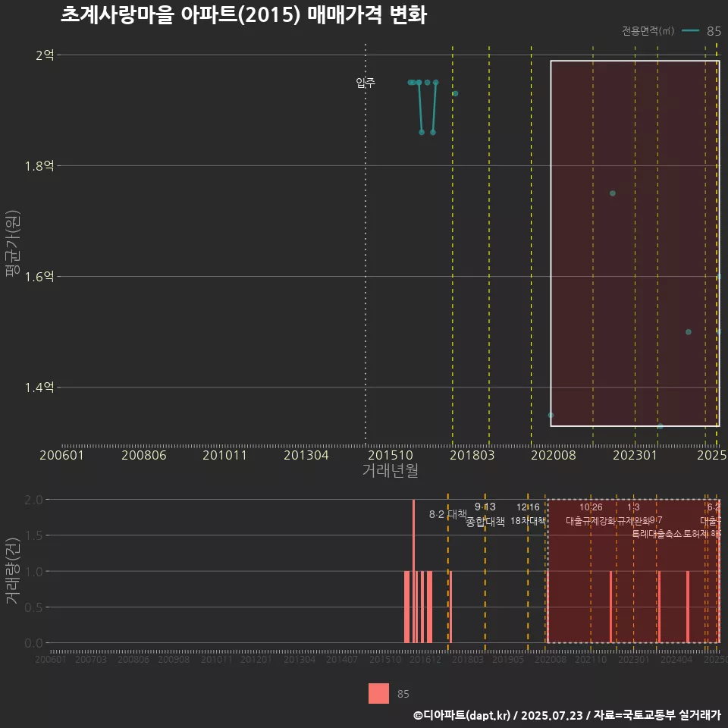Click the 201612 label on the volume chart
This screenshot has height=728, width=728.
click(425, 659)
